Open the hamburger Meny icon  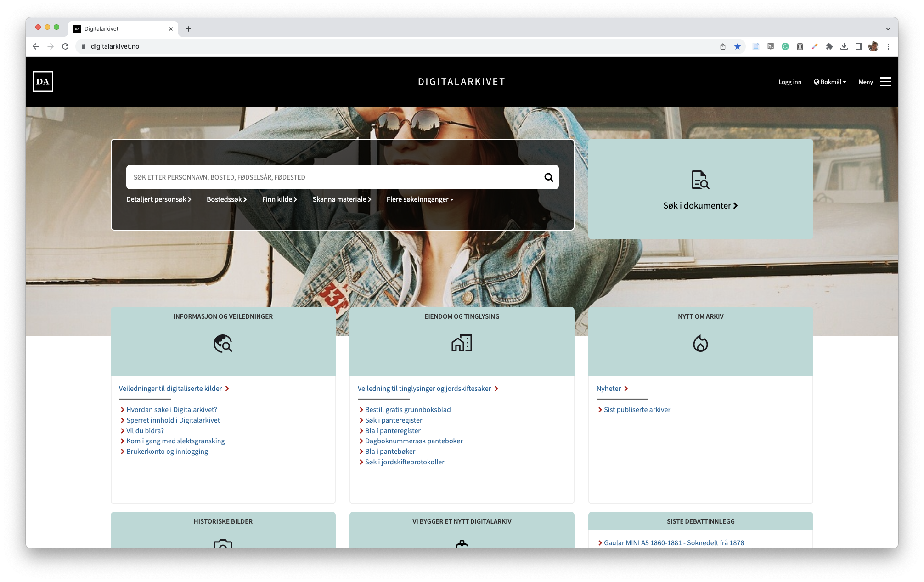point(885,82)
